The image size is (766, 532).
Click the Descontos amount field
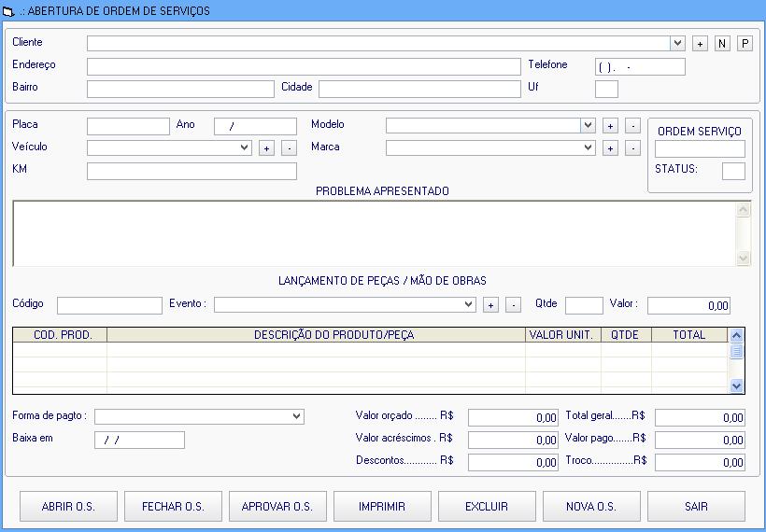(x=513, y=463)
